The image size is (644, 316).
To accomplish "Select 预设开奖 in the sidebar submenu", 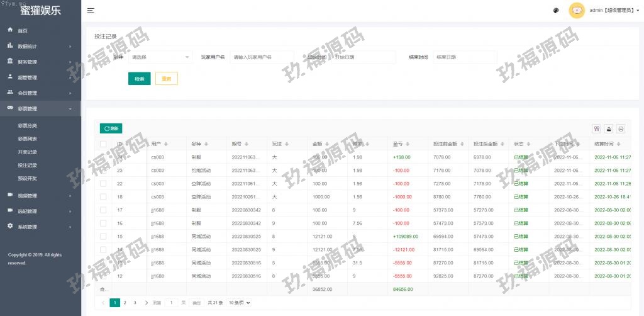I will tap(28, 178).
